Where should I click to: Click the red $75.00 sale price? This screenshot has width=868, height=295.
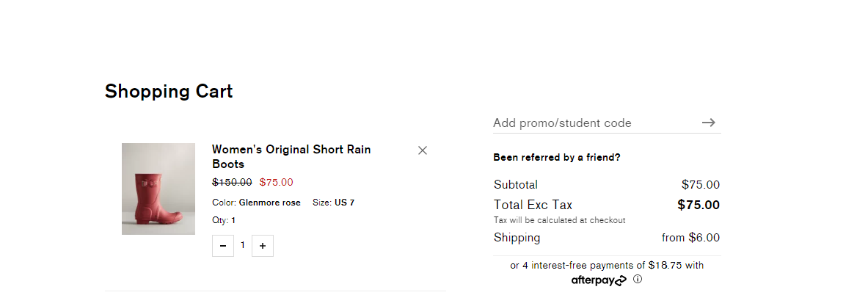tap(276, 182)
